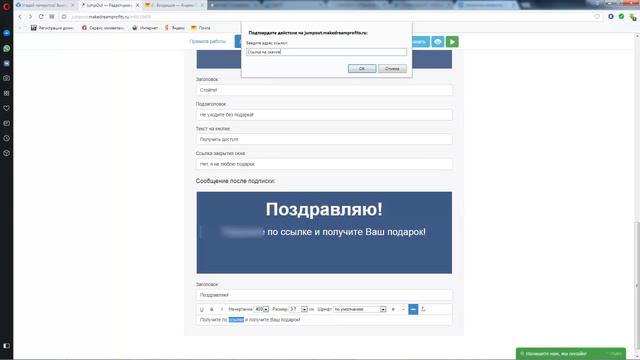The height and width of the screenshot is (360, 640).
Task: Reload the current page
Action: click(x=41, y=17)
